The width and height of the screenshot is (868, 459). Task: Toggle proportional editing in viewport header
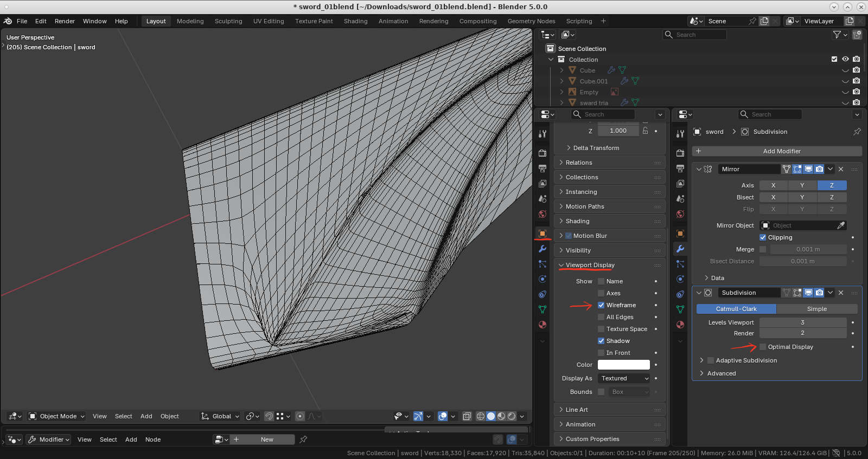[300, 416]
